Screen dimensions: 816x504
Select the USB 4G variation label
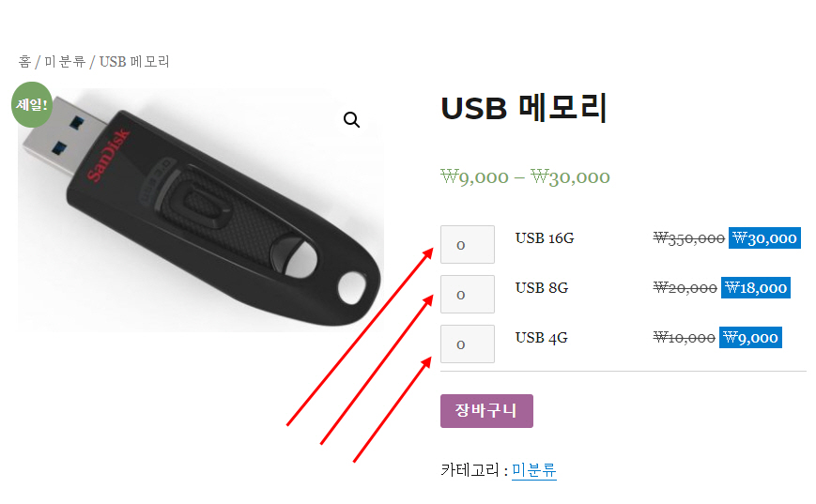541,338
